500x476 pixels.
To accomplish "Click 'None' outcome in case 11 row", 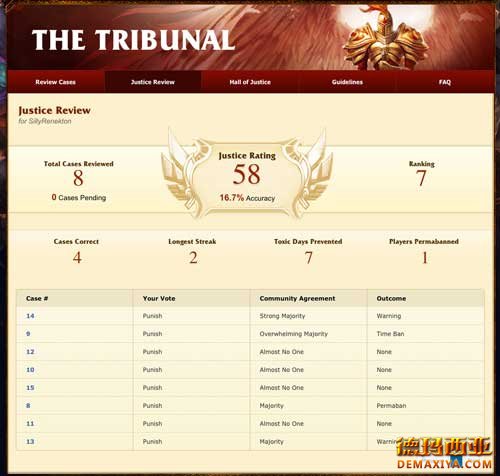I will (x=384, y=424).
